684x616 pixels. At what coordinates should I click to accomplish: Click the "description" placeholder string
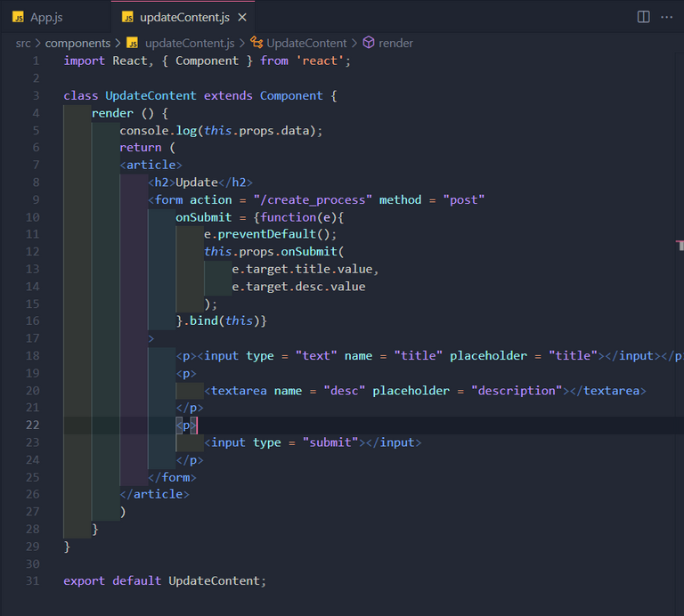point(517,391)
